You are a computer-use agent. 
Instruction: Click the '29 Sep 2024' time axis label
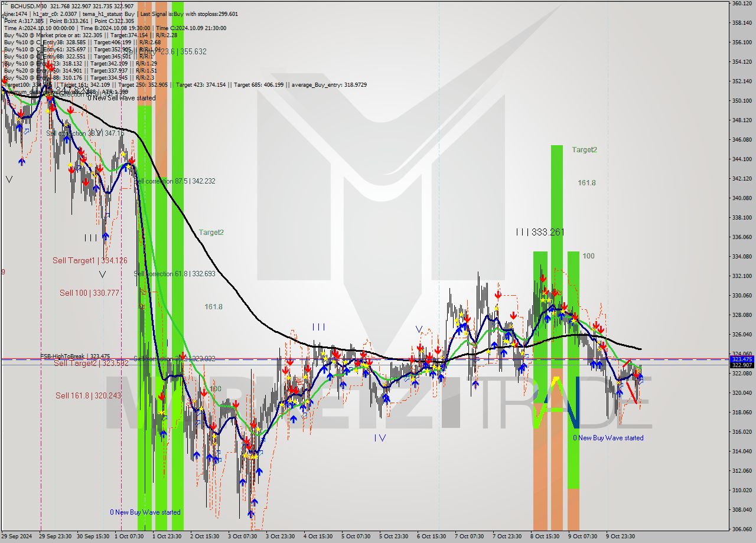click(x=17, y=537)
